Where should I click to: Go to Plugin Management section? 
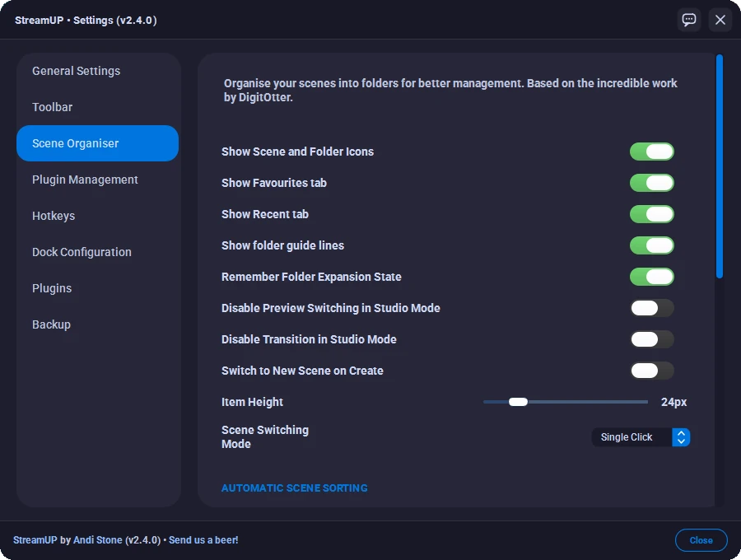(x=97, y=180)
